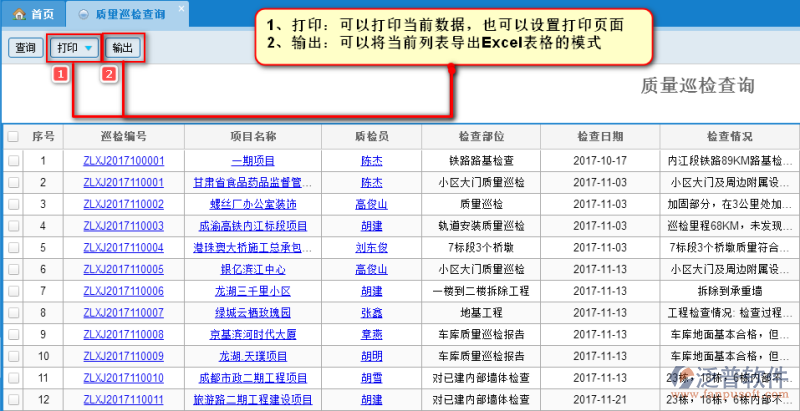Open the 京基滨河时代大厦 project link

[x=253, y=335]
